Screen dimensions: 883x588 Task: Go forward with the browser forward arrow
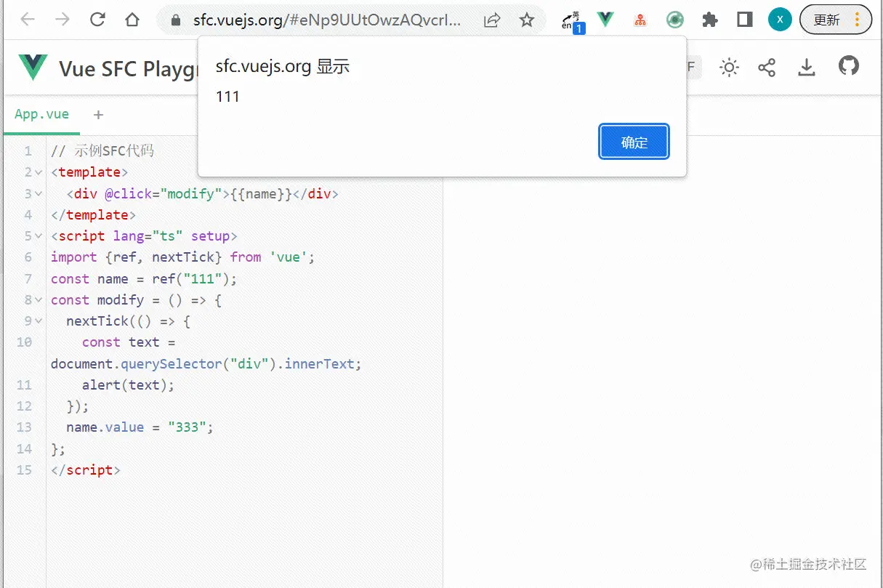(x=63, y=20)
